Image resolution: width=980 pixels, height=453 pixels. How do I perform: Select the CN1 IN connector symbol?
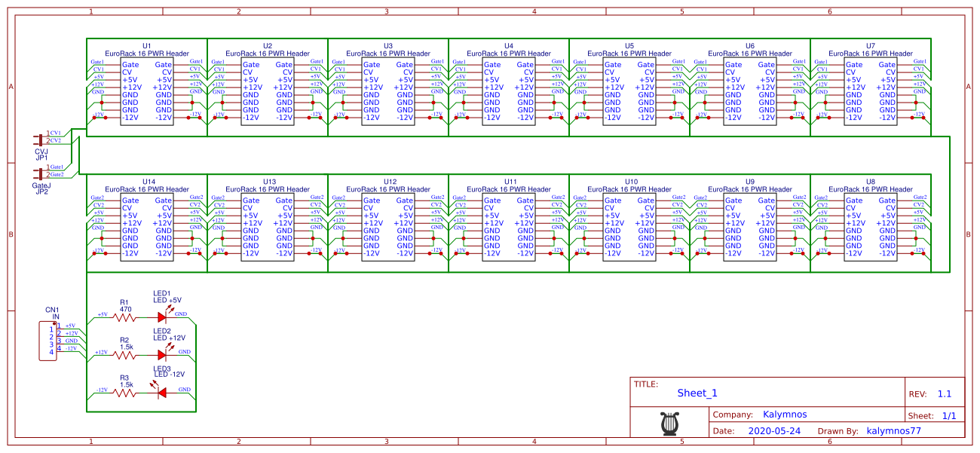(x=47, y=340)
